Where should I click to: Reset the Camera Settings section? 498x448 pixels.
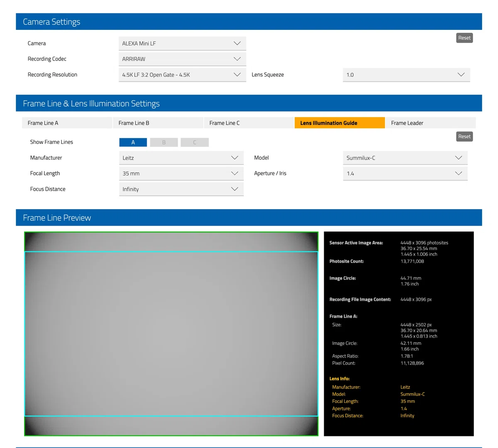click(x=464, y=38)
